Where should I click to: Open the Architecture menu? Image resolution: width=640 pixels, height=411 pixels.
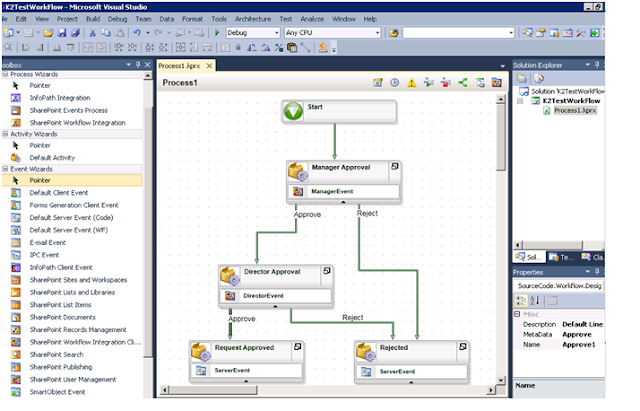pyautogui.click(x=253, y=19)
